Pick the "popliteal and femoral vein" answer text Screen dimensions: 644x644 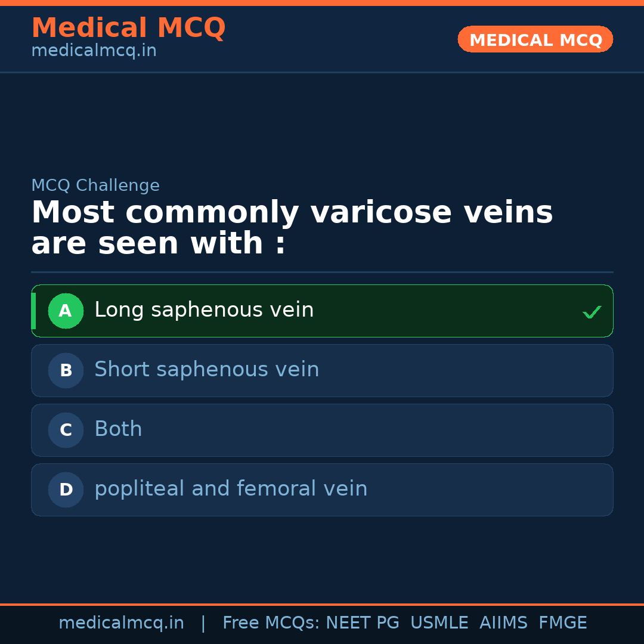coord(231,489)
